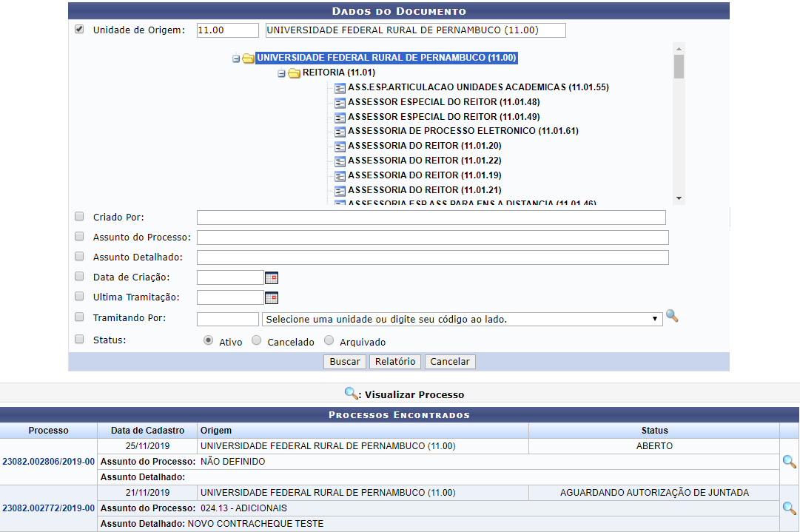This screenshot has width=800, height=532.
Task: View process 23082.002772/2019-00 via its magnifier icon
Action: coord(790,508)
